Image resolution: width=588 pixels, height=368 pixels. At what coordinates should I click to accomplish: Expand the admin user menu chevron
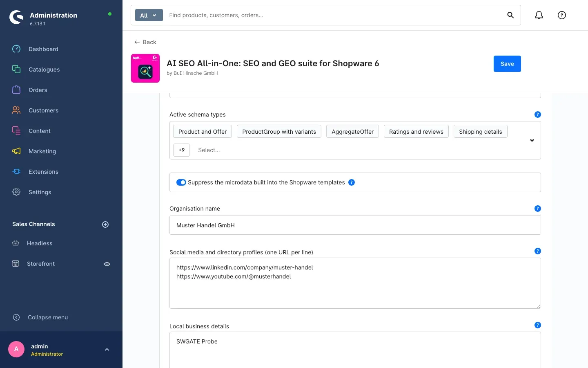click(x=107, y=350)
